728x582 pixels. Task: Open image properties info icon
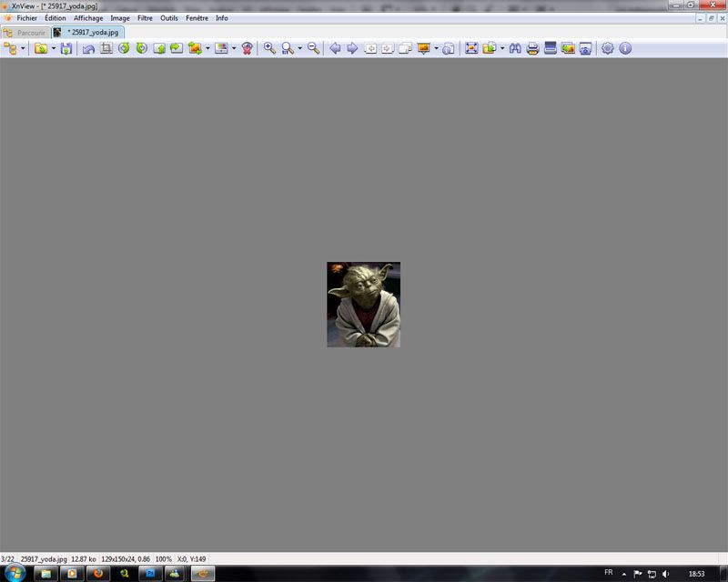(448, 48)
